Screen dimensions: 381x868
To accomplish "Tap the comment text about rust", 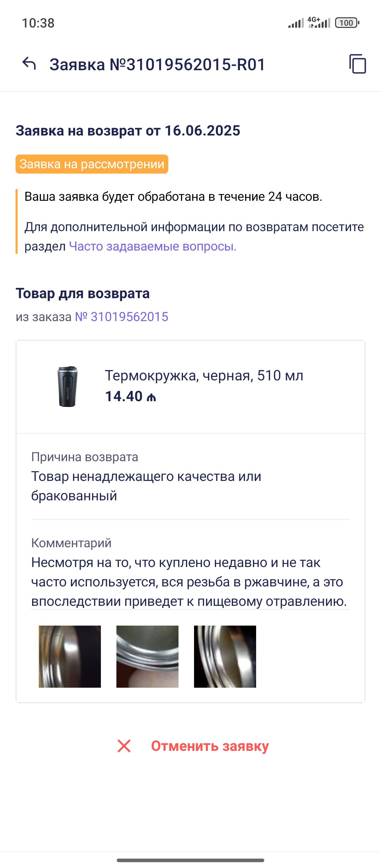I will coord(189,582).
